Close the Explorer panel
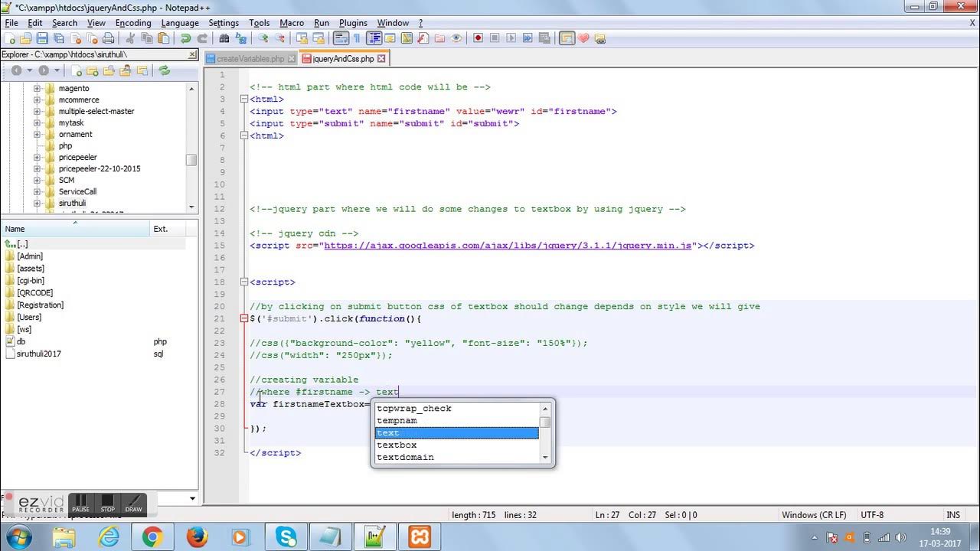This screenshot has width=980, height=551. pos(193,55)
